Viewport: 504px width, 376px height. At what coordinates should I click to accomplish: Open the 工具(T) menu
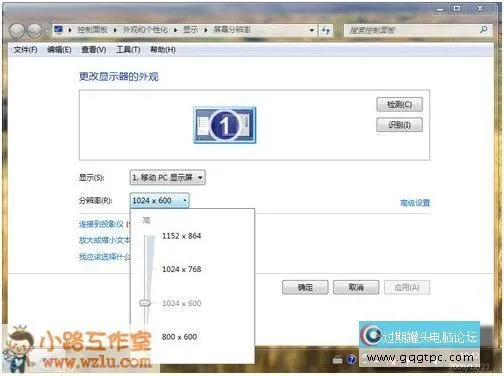(x=128, y=50)
